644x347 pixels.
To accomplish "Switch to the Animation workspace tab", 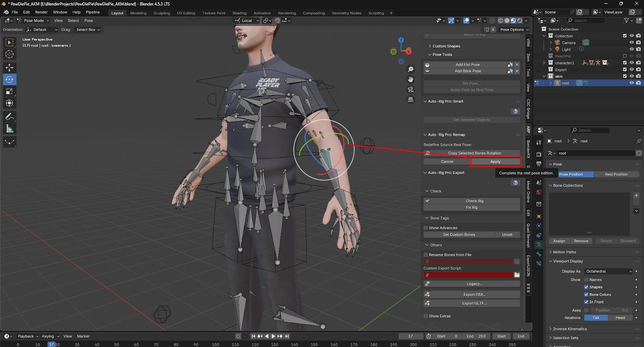I will [x=262, y=13].
